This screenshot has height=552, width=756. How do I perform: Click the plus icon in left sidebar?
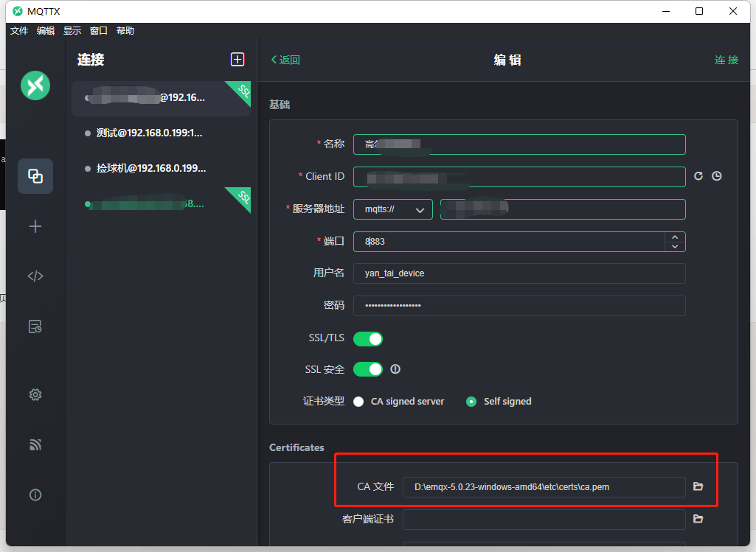click(35, 226)
